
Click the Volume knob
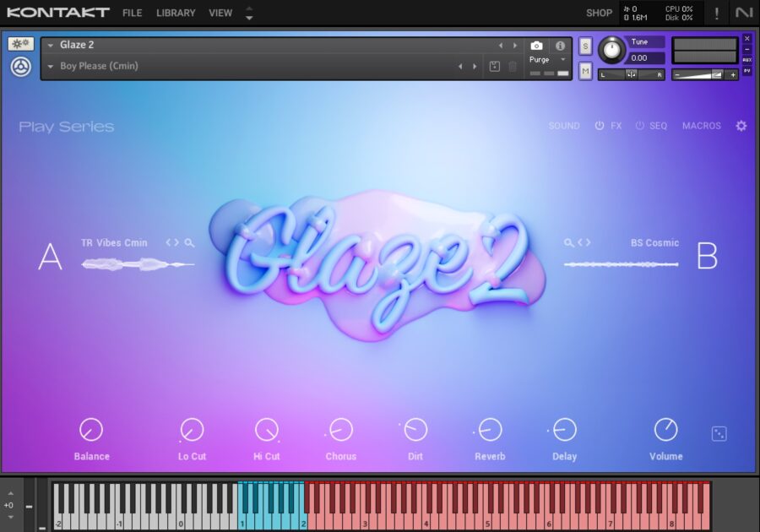tap(666, 430)
